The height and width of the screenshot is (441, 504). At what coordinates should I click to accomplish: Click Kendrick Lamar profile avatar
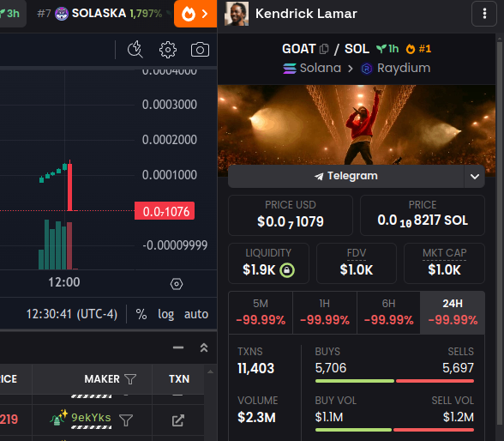point(237,14)
